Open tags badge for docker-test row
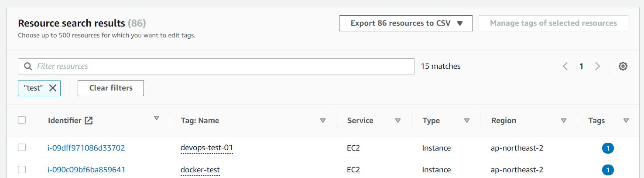The height and width of the screenshot is (178, 644). (608, 170)
